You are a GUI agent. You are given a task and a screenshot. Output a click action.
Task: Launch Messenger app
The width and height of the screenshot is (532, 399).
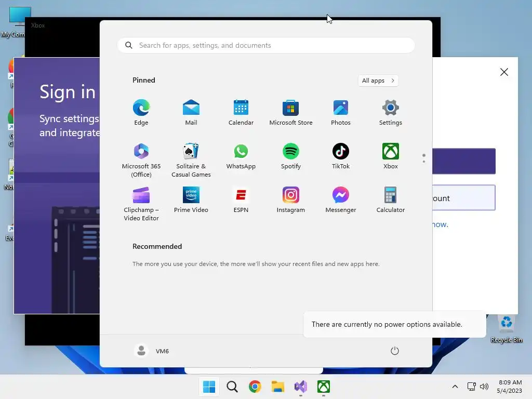tap(341, 200)
